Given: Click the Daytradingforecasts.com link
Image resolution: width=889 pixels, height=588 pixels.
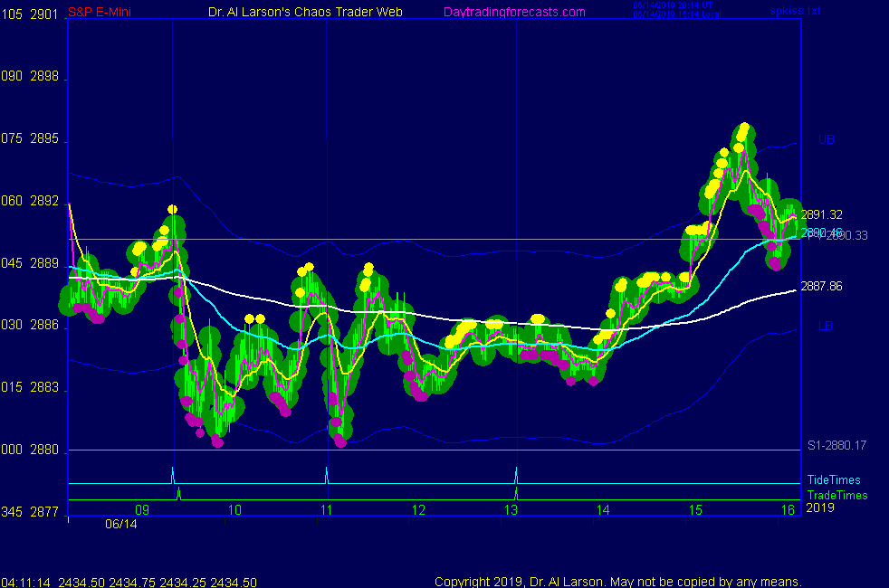Looking at the screenshot, I should coord(513,12).
